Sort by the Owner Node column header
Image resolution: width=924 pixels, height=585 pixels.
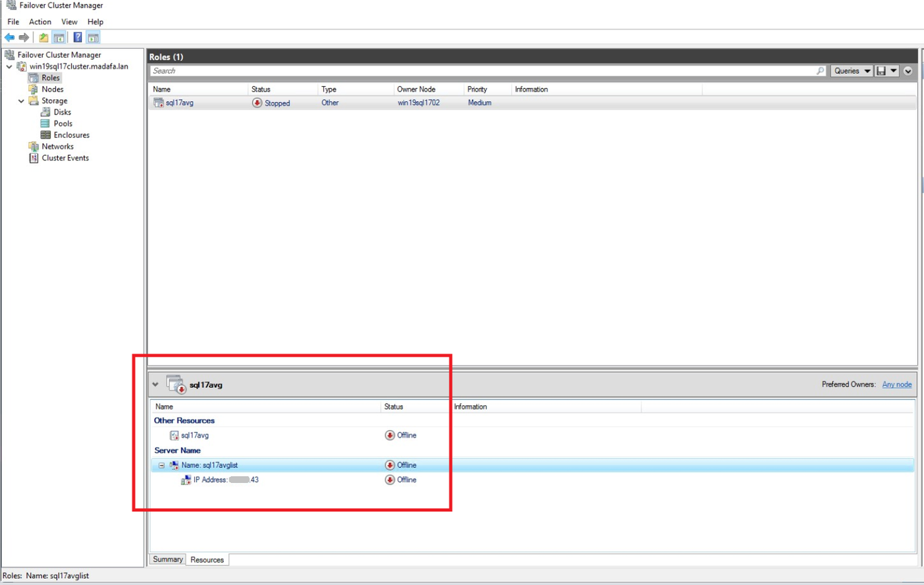428,90
